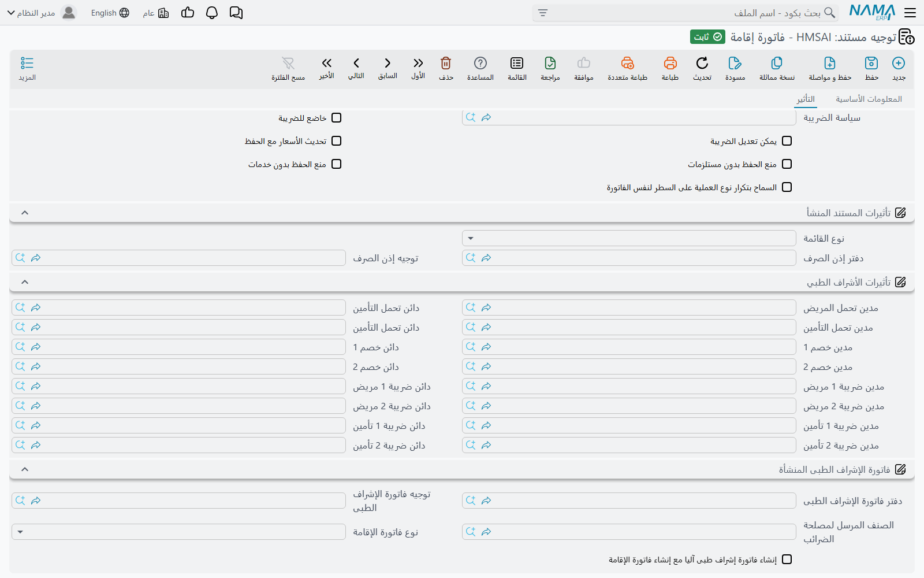924x578 pixels.
Task: Collapse تأثيرات المستند المنشأ section
Action: pos(25,213)
